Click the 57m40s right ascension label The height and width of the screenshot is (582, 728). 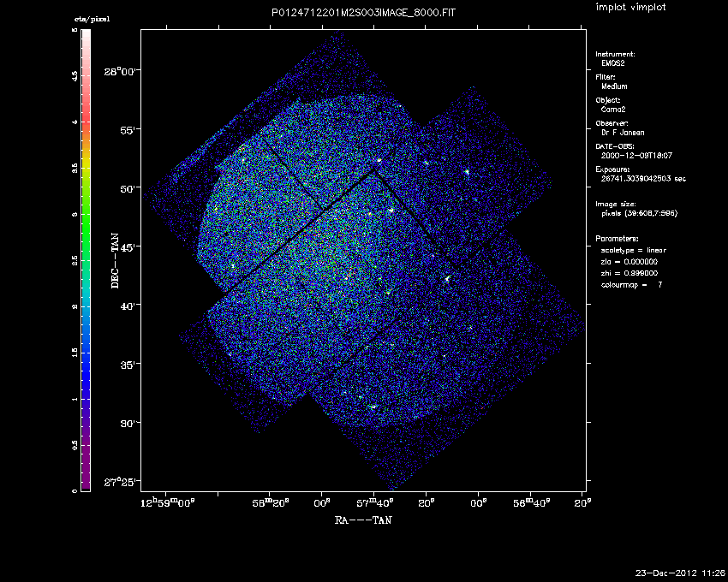coord(374,503)
